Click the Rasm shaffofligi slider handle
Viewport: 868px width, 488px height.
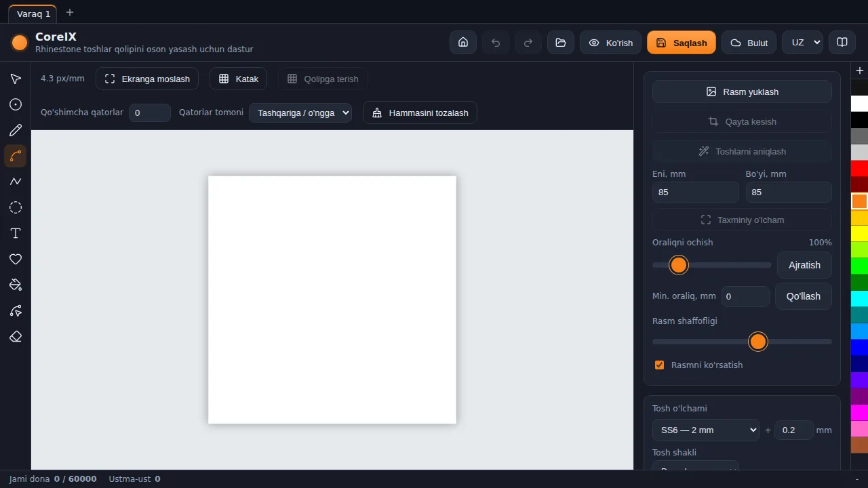coord(758,342)
